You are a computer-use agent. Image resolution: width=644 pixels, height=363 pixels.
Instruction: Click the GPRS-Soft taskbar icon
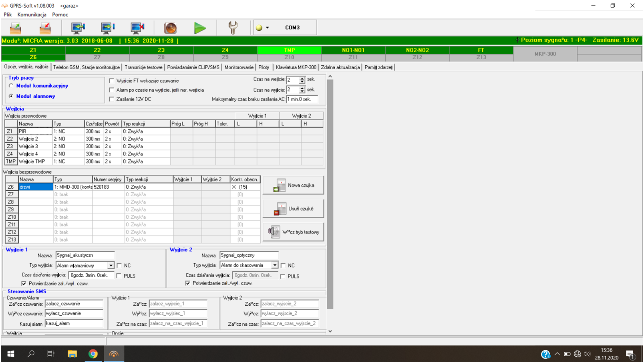click(114, 354)
